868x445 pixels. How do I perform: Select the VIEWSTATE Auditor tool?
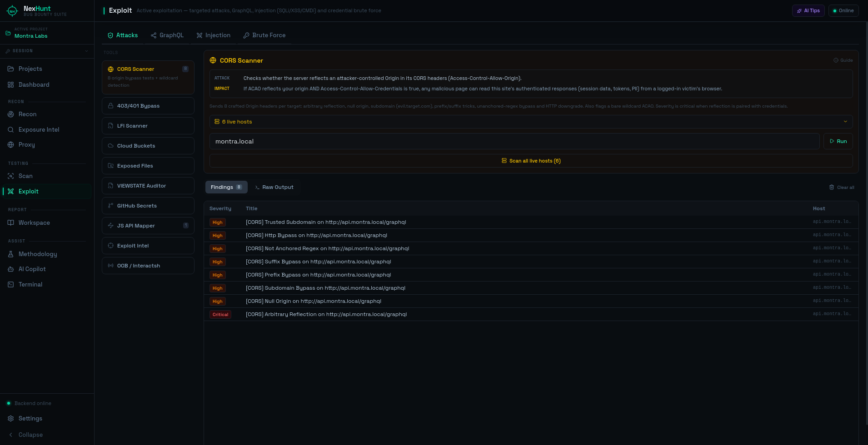pyautogui.click(x=148, y=186)
